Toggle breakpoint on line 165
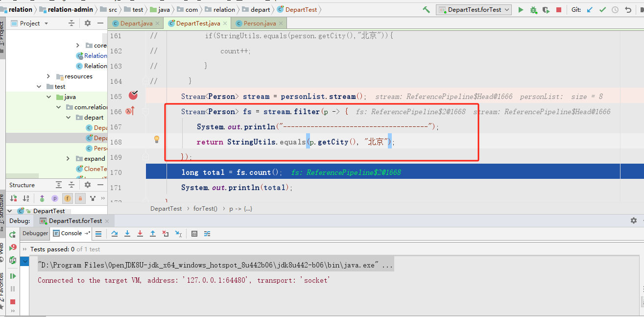The image size is (644, 317). (133, 95)
